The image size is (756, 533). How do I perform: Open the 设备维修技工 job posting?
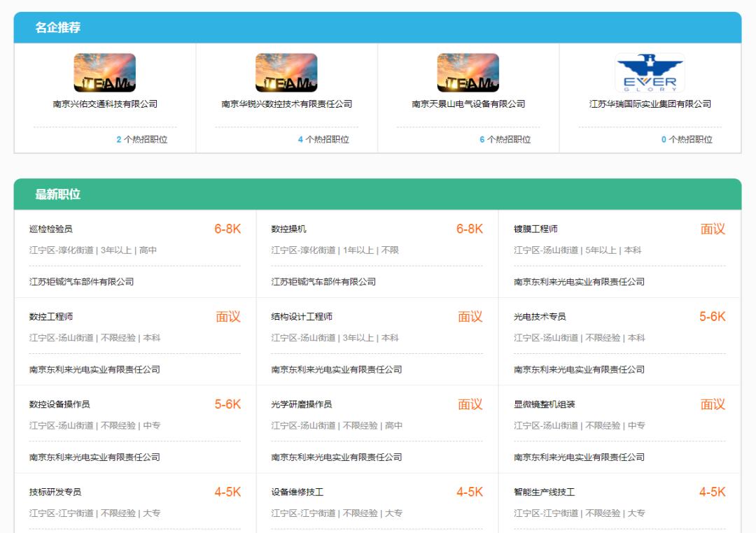pyautogui.click(x=297, y=492)
